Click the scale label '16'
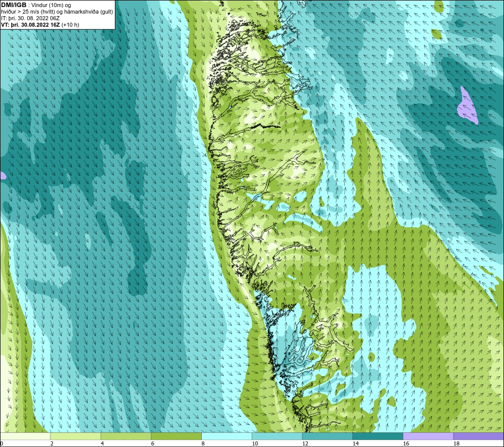This screenshot has height=447, width=504. coord(406,443)
